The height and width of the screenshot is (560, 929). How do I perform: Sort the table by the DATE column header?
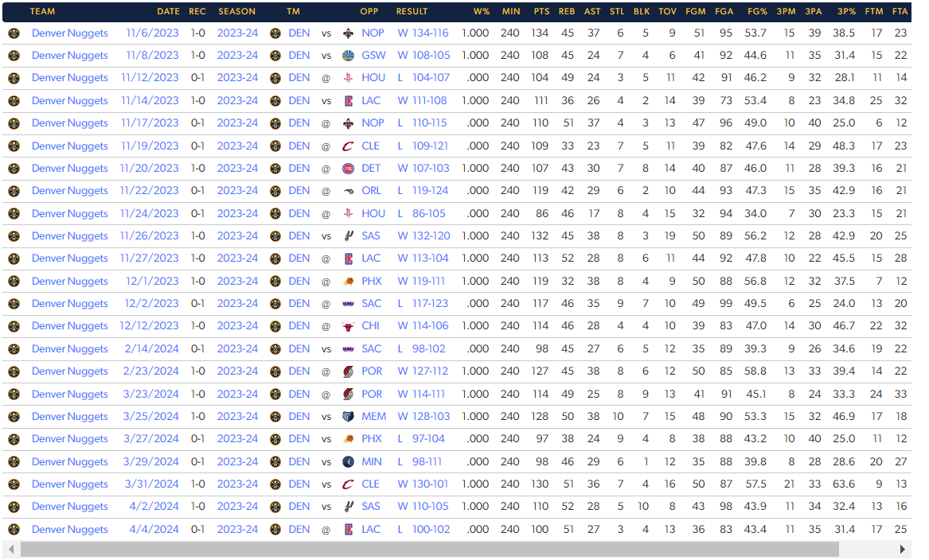point(168,11)
